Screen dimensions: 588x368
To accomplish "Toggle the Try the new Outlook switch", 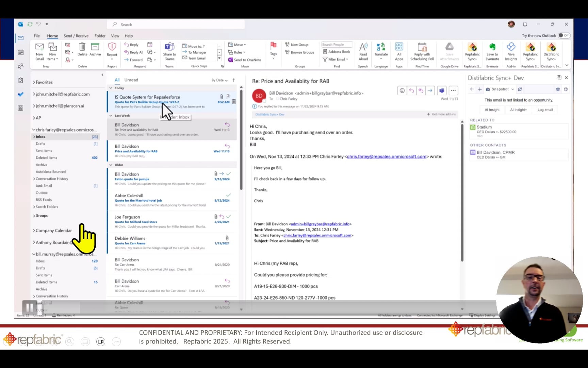I will coord(564,35).
